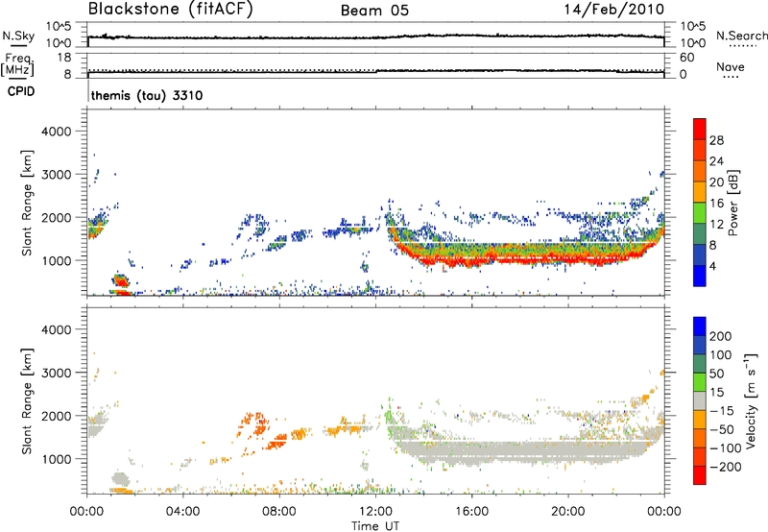Click the '4000' tick of the power panel axis
The width and height of the screenshot is (768, 532).
pyautogui.click(x=57, y=132)
